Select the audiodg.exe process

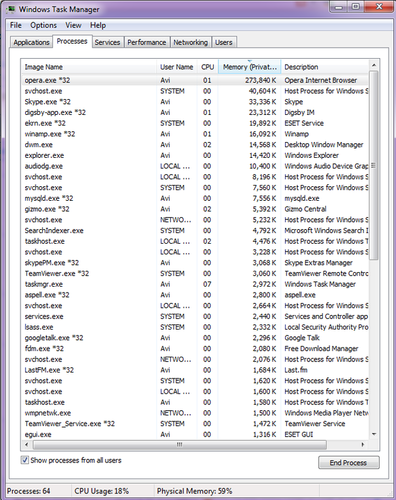[195, 166]
